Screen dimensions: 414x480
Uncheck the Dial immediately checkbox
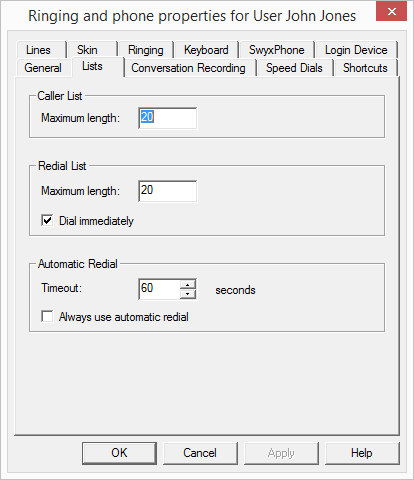click(x=47, y=220)
